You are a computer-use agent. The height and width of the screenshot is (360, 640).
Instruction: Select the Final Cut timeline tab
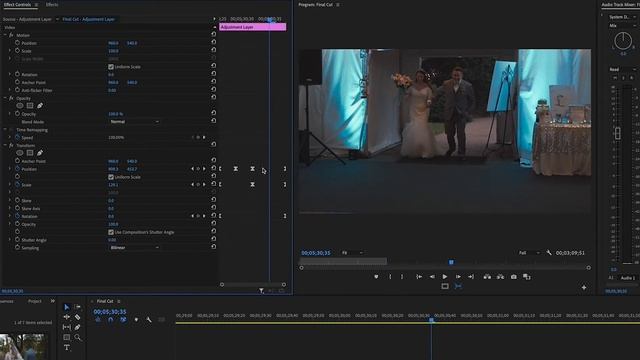(x=105, y=301)
